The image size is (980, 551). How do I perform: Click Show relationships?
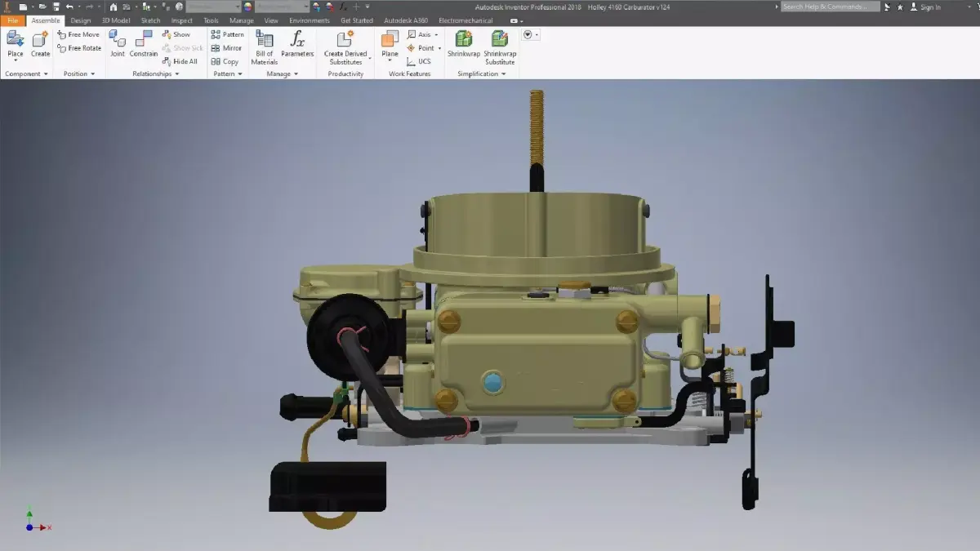point(176,35)
